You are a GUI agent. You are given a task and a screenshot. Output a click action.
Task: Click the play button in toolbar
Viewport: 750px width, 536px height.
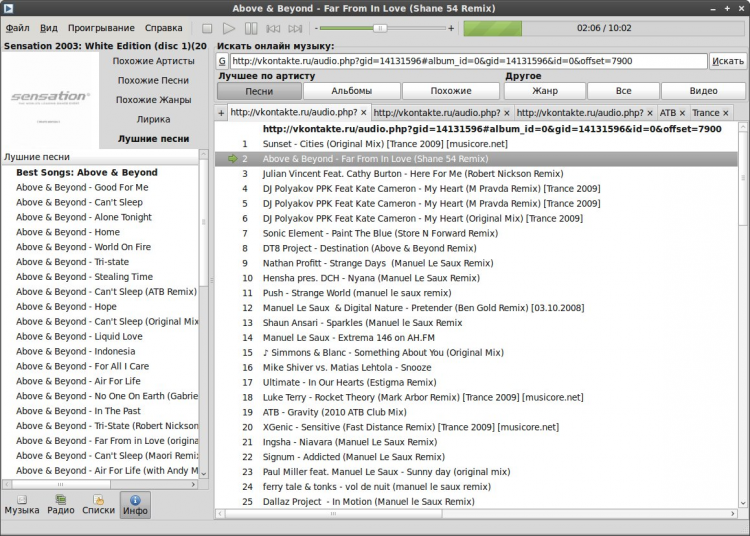click(229, 29)
